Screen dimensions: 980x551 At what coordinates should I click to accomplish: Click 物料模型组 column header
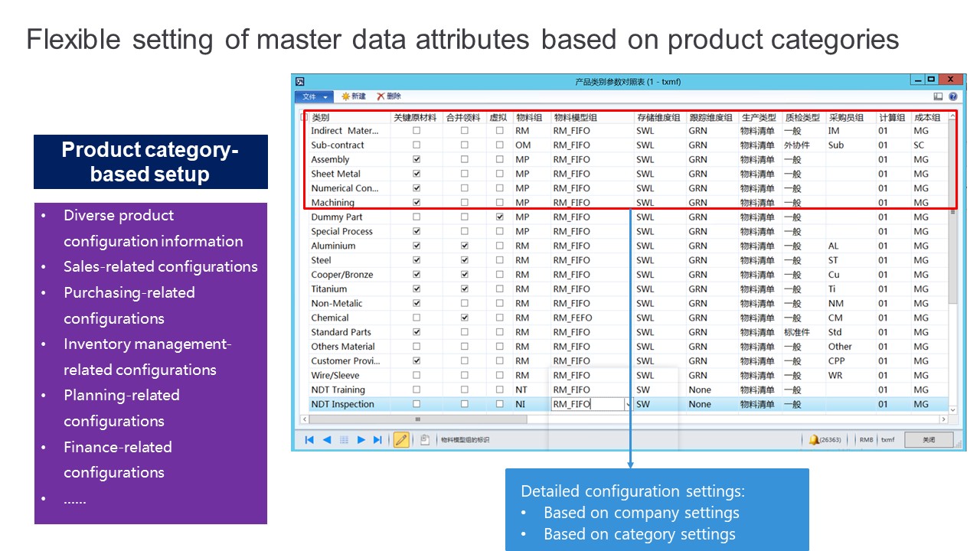click(592, 118)
